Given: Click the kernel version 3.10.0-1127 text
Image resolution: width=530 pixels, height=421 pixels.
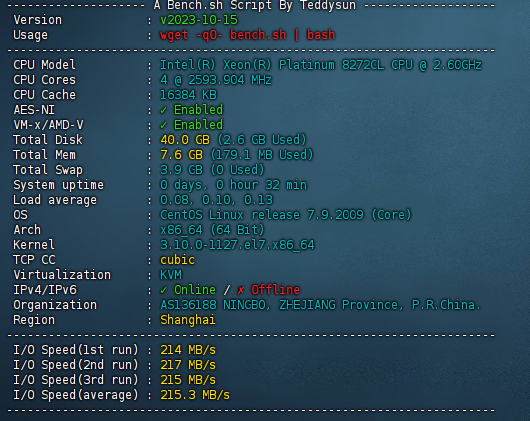Looking at the screenshot, I should 237,245.
